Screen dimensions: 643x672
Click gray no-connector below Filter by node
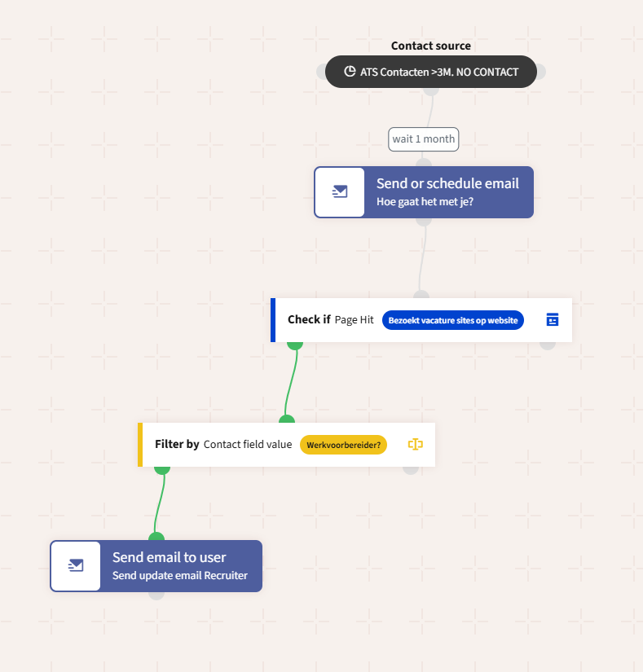click(x=411, y=468)
